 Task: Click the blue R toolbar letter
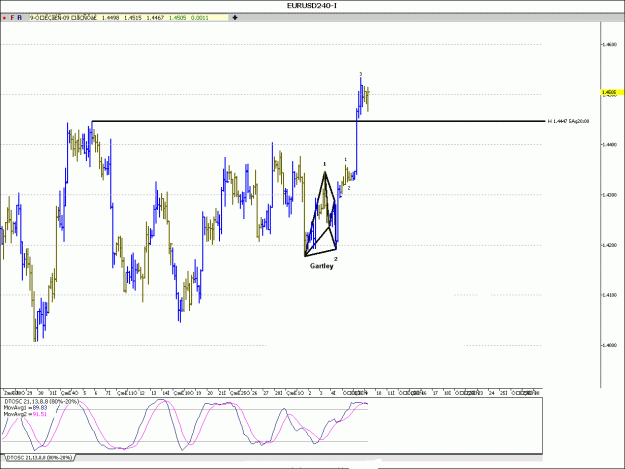(20, 18)
